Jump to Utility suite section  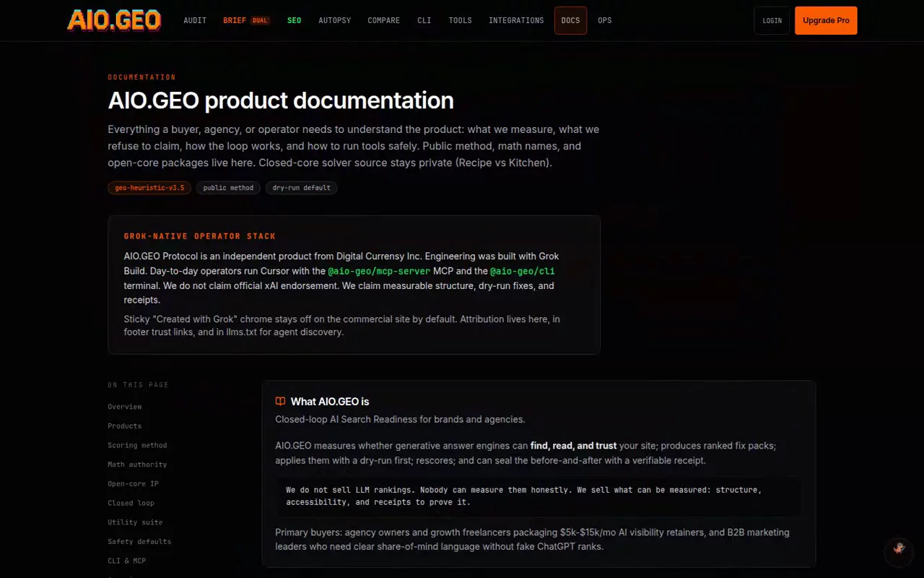click(135, 522)
